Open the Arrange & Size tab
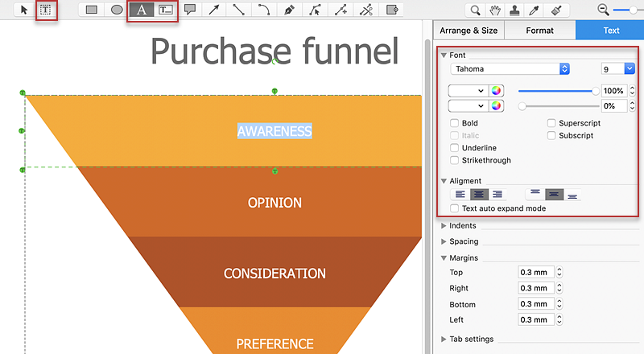 (x=469, y=31)
